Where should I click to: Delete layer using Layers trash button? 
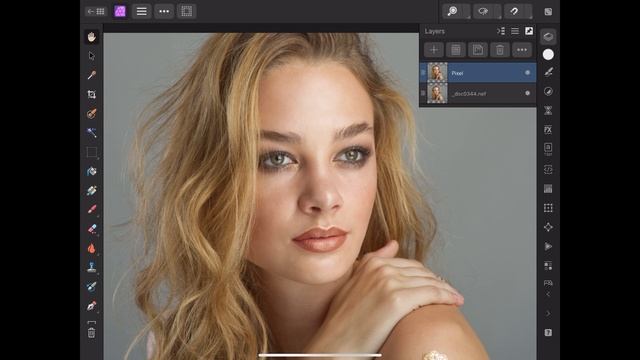click(x=500, y=50)
